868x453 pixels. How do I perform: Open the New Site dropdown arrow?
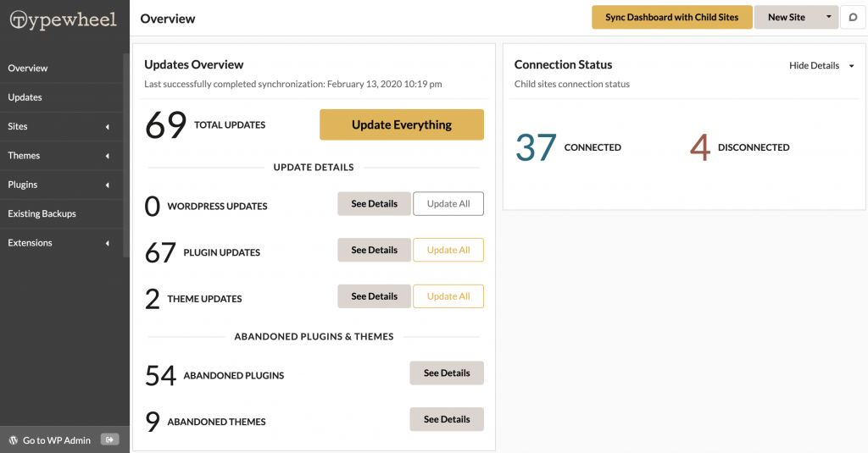[829, 17]
